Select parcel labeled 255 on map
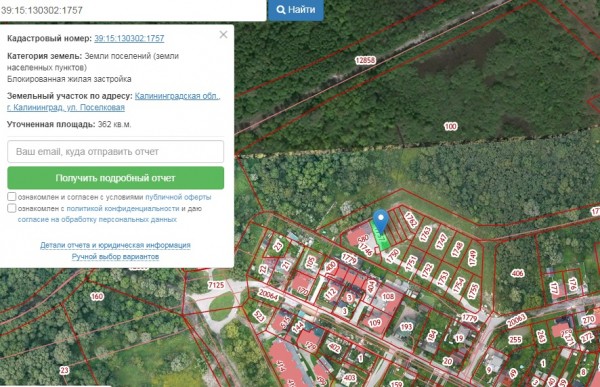The width and height of the screenshot is (600, 387). pyautogui.click(x=515, y=340)
